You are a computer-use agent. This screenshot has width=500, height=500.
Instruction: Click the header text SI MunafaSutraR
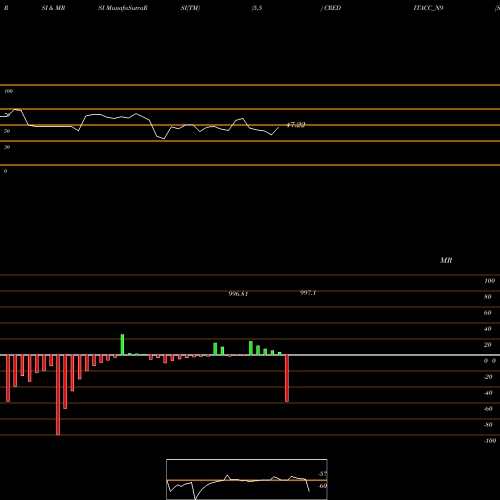pos(123,8)
